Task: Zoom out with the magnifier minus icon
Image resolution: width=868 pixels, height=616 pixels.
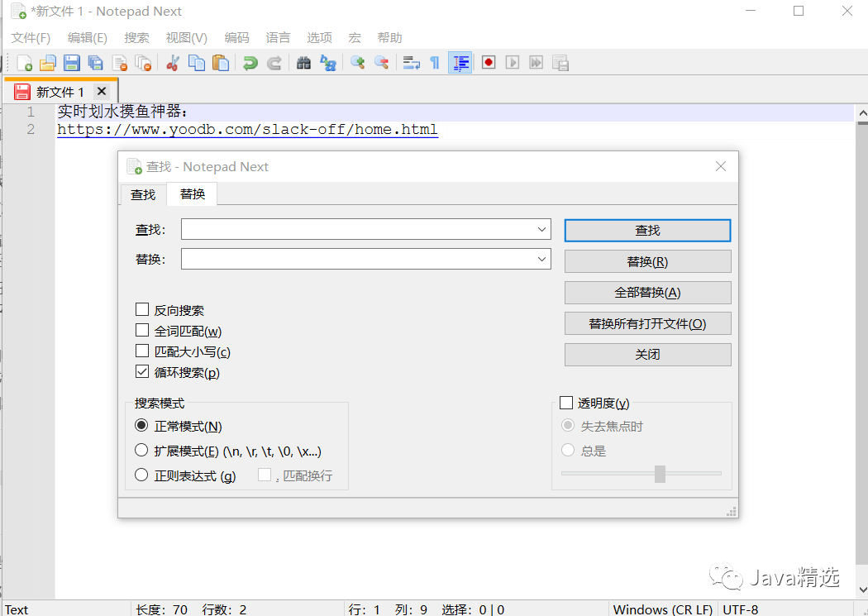Action: click(x=381, y=63)
